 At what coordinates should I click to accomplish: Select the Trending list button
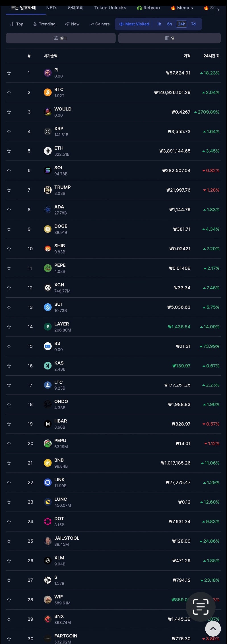(44, 24)
